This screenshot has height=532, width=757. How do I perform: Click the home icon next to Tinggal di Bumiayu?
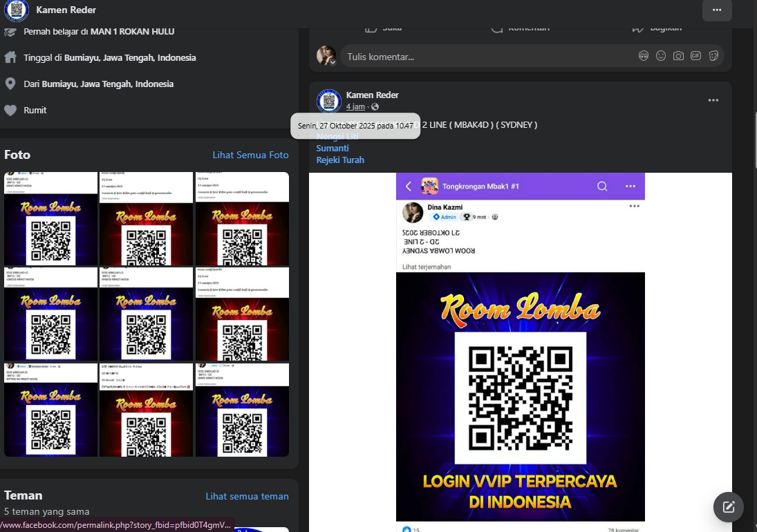point(10,57)
